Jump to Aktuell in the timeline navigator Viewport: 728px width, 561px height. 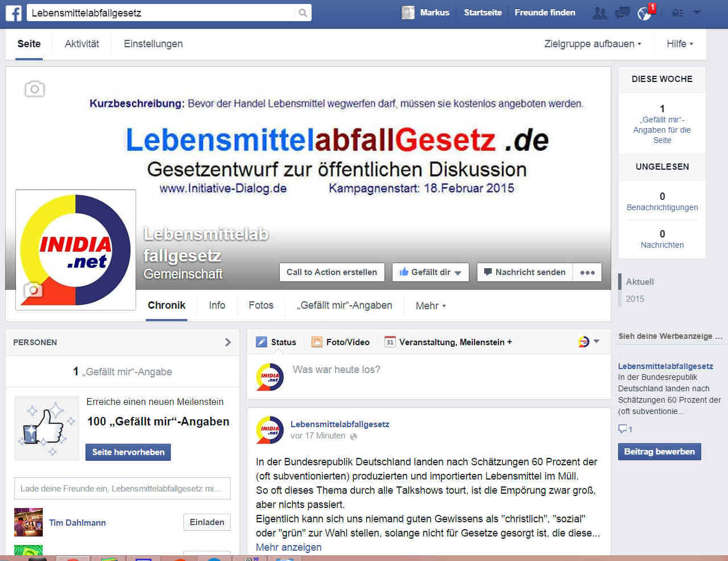[x=640, y=282]
